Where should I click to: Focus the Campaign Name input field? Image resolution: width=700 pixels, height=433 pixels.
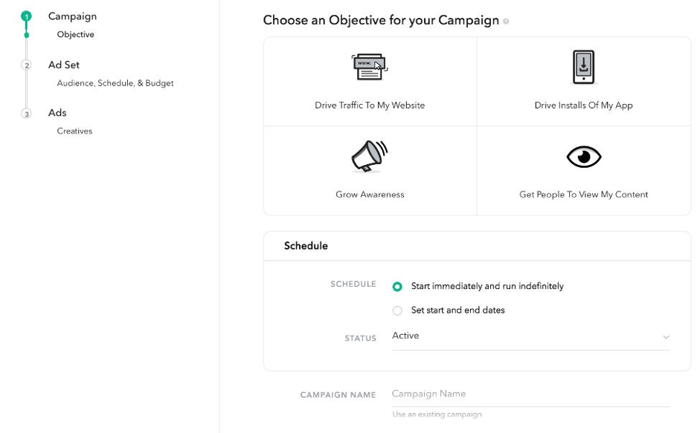(x=531, y=394)
